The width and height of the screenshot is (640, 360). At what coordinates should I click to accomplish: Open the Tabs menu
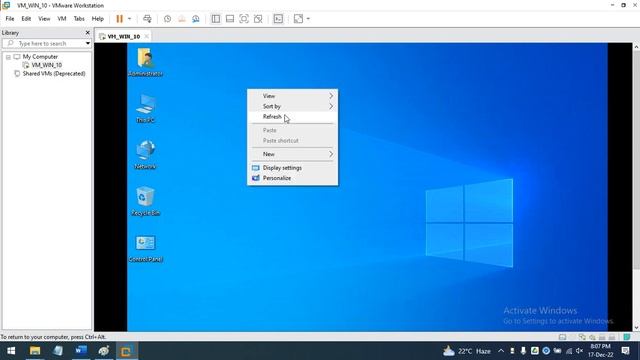79,19
